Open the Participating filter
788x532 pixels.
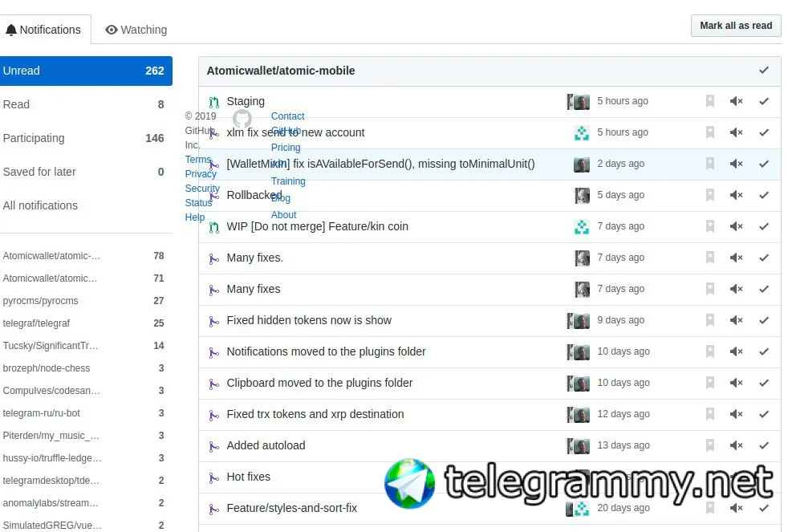coord(84,138)
